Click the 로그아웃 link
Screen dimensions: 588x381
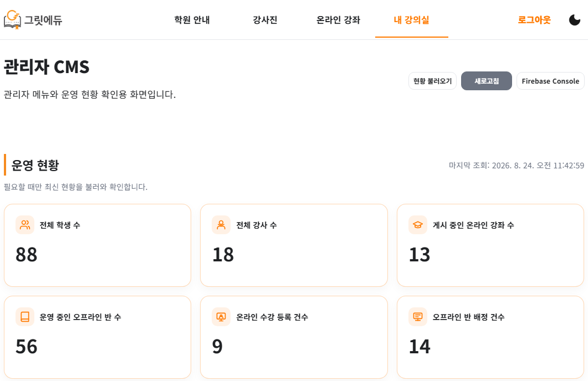(534, 20)
